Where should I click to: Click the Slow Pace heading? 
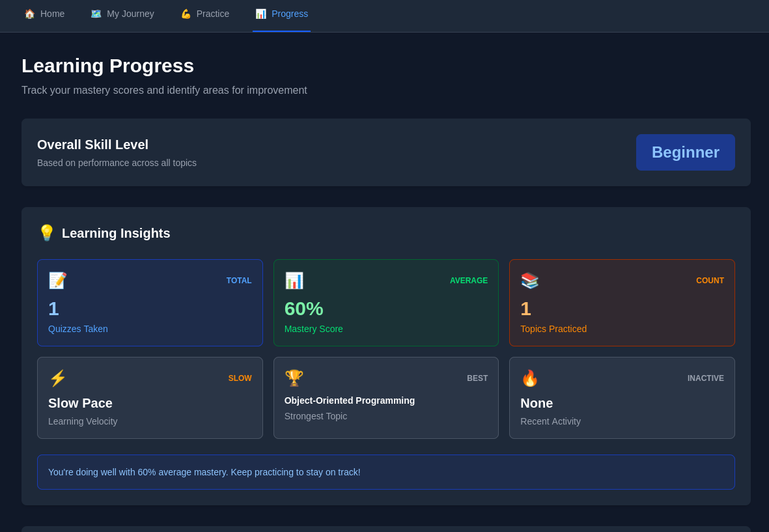(x=80, y=403)
